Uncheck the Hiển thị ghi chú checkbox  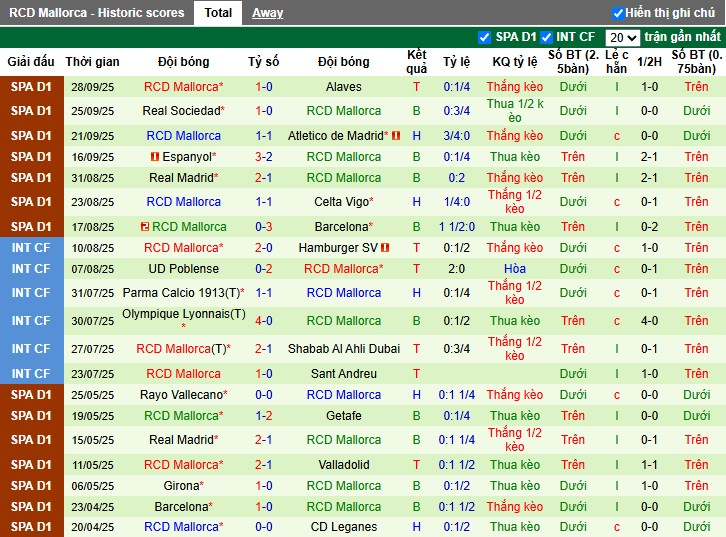pos(618,13)
